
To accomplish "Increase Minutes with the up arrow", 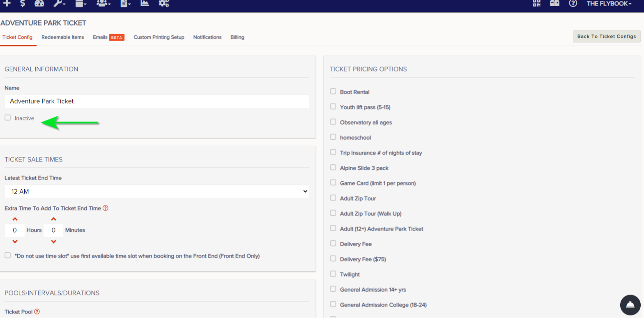I will [x=53, y=219].
